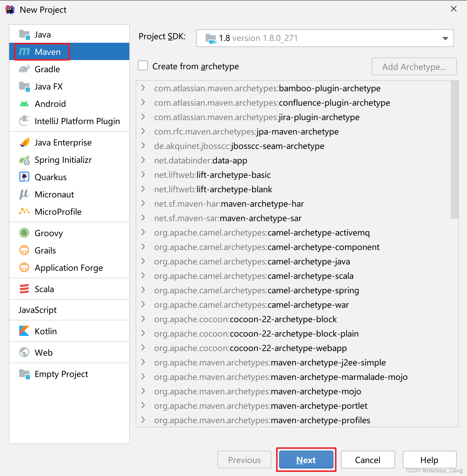Click the Spring Initializr icon
467x476 pixels.
pyautogui.click(x=24, y=160)
